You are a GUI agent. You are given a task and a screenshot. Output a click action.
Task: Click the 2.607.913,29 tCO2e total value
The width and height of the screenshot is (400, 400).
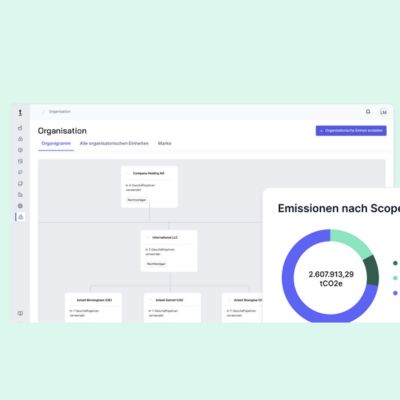pos(331,279)
